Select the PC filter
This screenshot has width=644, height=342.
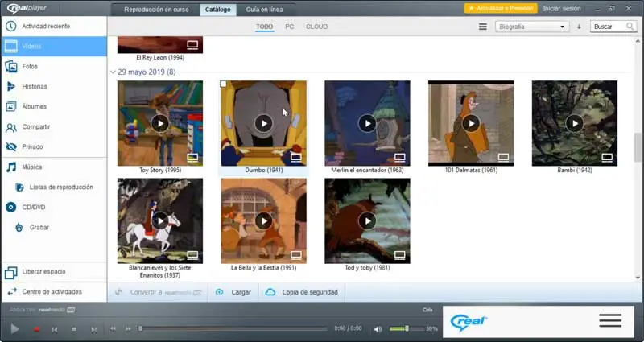(x=290, y=27)
